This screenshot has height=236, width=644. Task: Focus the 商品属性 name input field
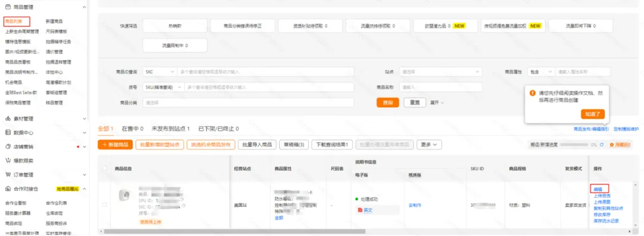tap(583, 72)
